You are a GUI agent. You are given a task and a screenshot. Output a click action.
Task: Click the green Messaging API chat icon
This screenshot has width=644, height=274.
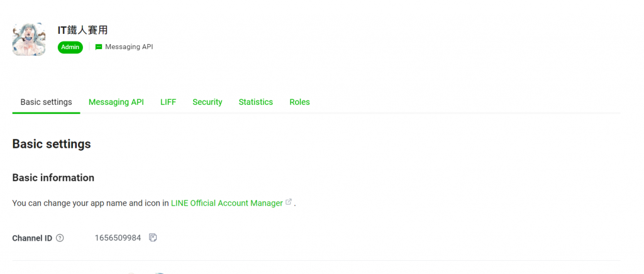pos(99,47)
